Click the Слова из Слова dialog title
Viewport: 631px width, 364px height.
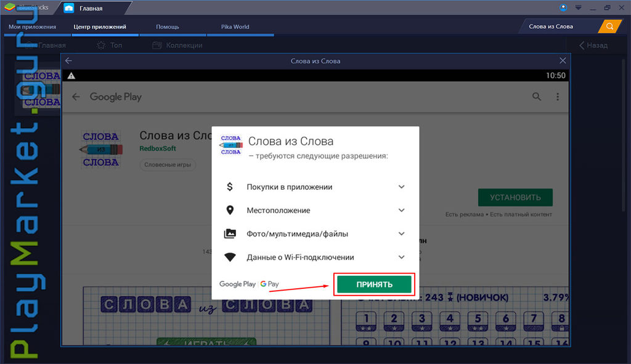291,141
